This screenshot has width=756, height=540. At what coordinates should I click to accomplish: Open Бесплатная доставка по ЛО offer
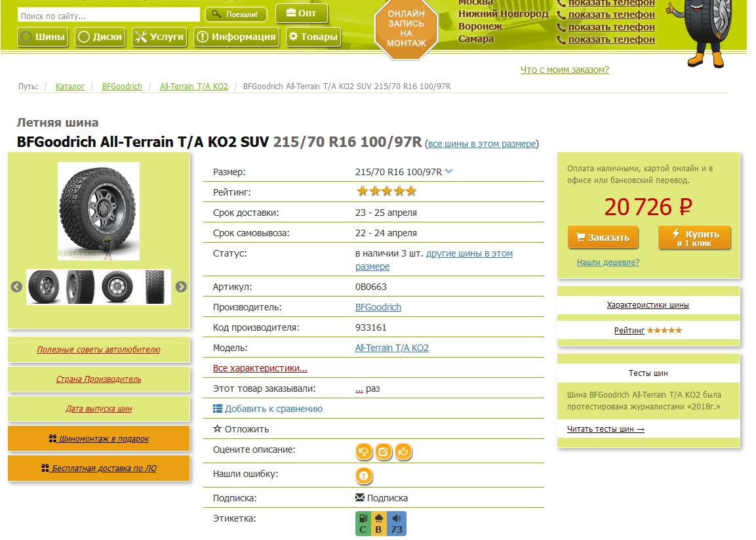[99, 468]
